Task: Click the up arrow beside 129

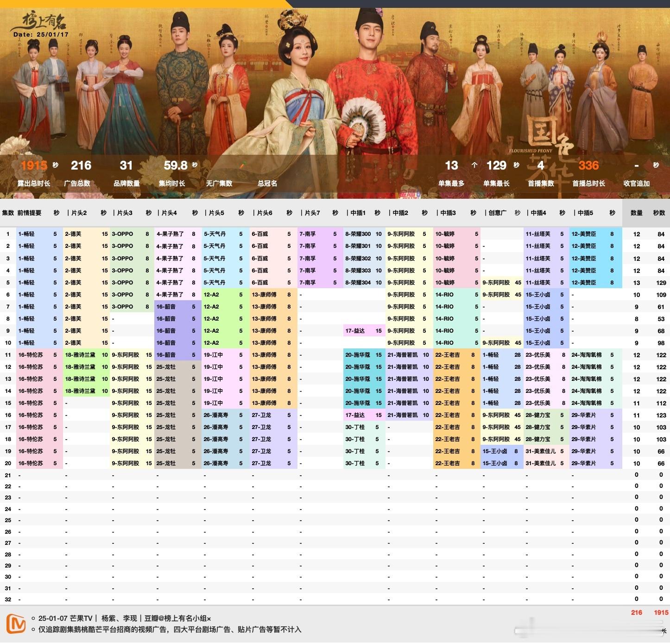Action: point(474,165)
